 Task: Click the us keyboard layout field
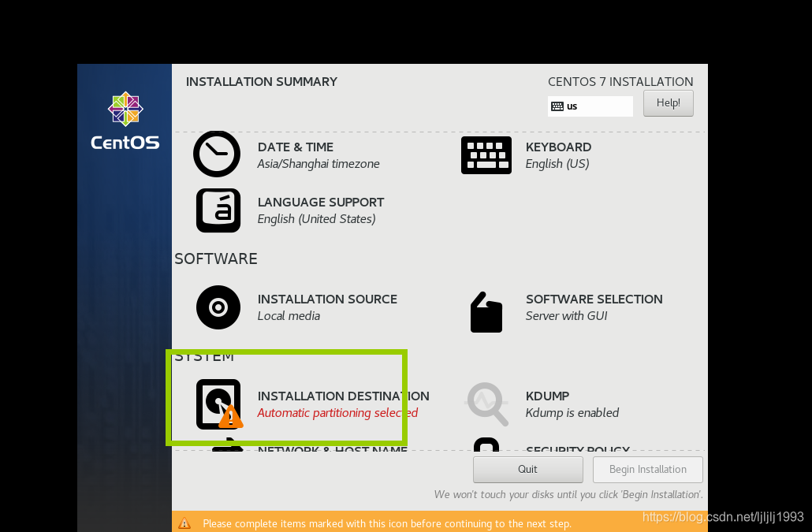pyautogui.click(x=590, y=106)
